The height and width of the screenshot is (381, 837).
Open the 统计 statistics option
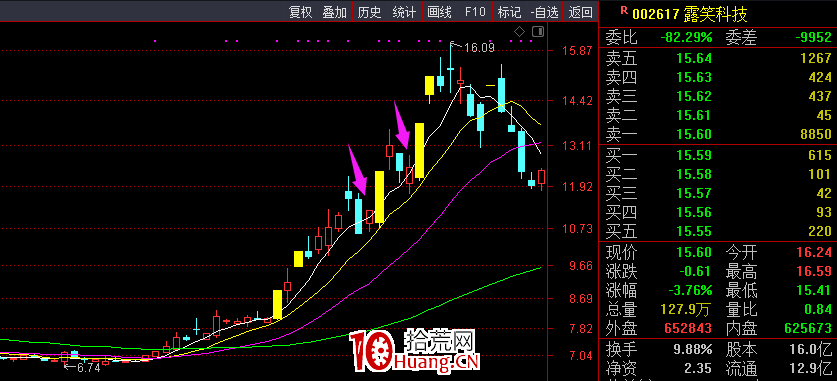coord(404,11)
